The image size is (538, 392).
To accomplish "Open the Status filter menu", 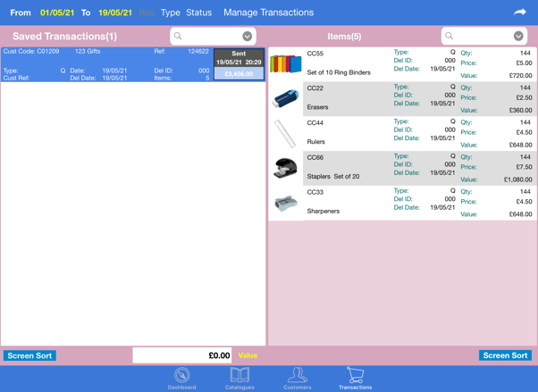I will coord(198,13).
